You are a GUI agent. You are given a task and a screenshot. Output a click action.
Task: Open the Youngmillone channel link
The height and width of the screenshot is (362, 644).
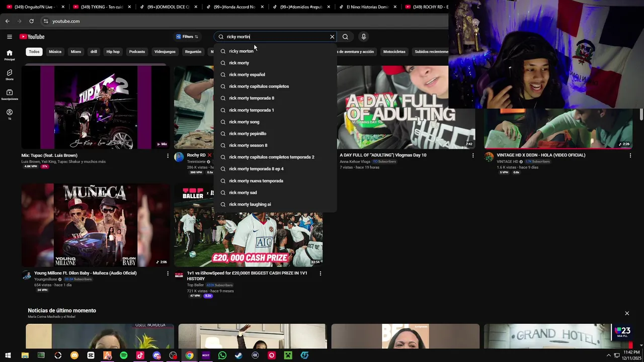[x=46, y=279]
